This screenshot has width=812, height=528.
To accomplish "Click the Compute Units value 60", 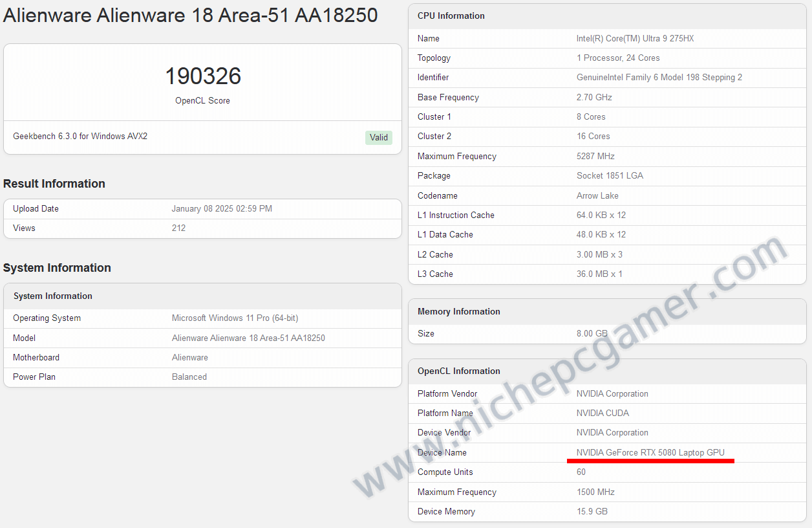I will coord(581,472).
